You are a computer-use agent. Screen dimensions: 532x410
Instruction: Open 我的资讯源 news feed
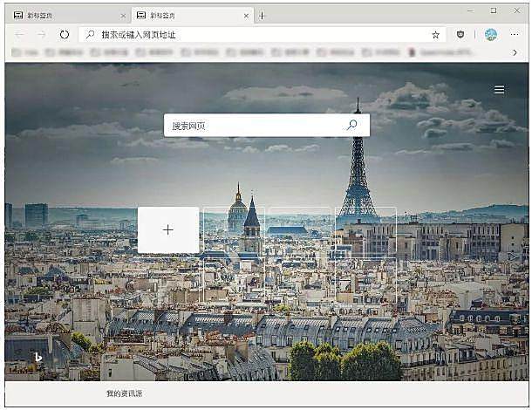coord(125,393)
